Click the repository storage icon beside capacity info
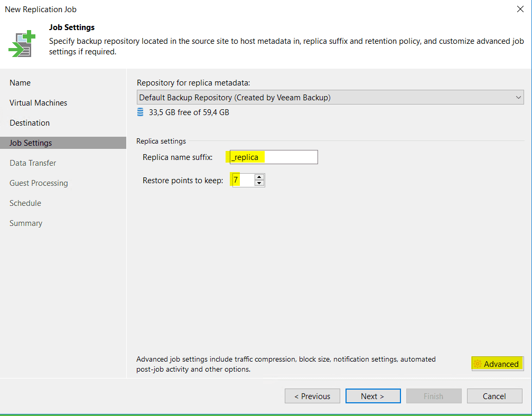 point(140,112)
